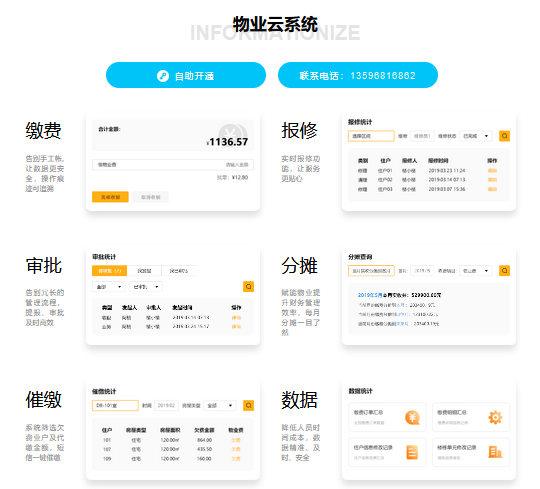Click the 选择区间 input in 报修统计

(371, 136)
